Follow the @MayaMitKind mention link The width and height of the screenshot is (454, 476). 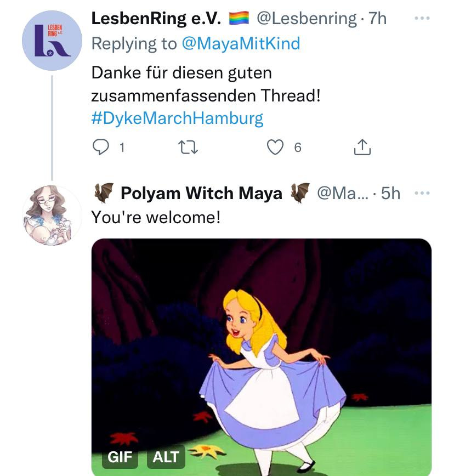[241, 43]
